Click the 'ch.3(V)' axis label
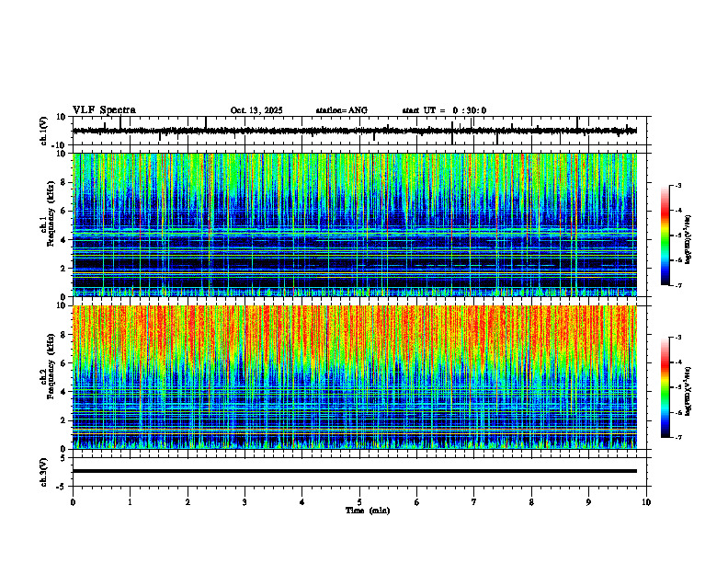This screenshot has height=563, width=728. click(x=44, y=473)
